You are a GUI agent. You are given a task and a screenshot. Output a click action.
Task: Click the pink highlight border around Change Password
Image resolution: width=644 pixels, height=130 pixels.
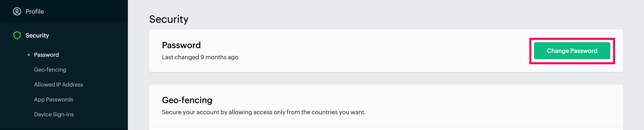572,39
